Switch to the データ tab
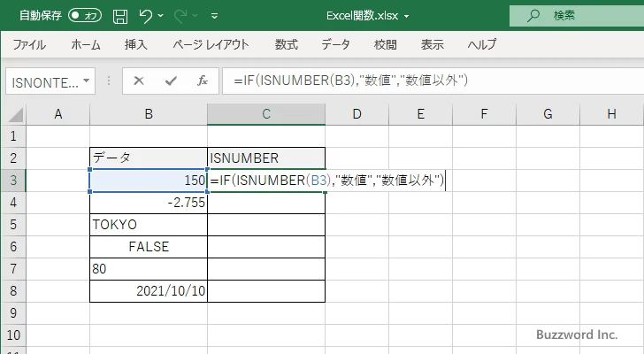Image resolution: width=644 pixels, height=354 pixels. 335,44
